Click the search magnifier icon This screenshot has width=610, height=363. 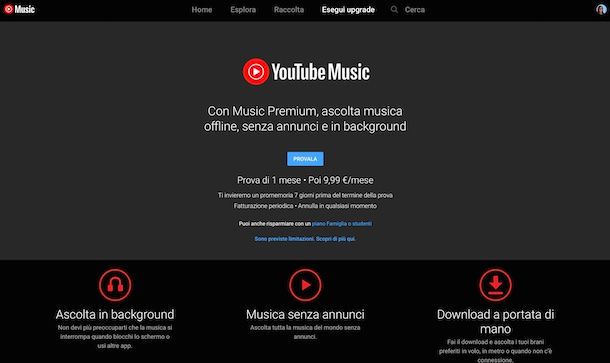tap(394, 9)
